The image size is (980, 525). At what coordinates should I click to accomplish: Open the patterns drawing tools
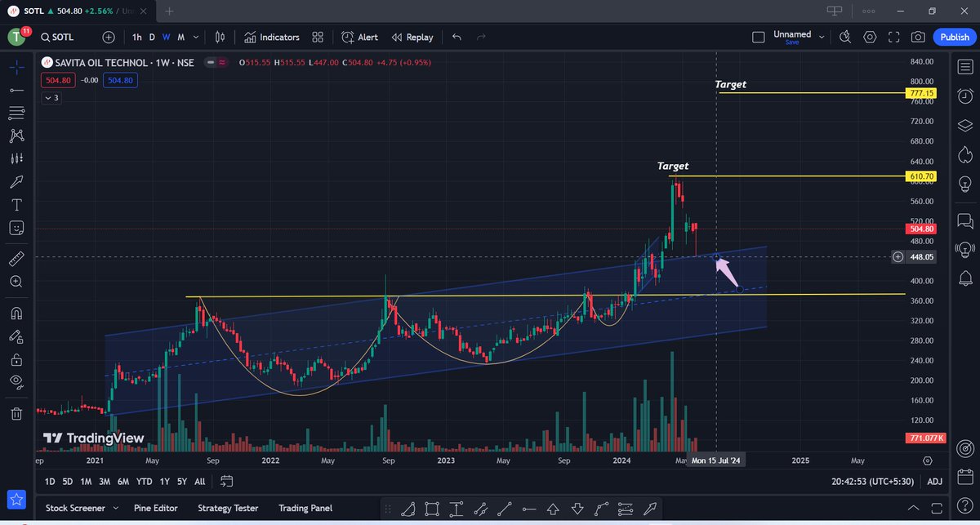pos(16,136)
